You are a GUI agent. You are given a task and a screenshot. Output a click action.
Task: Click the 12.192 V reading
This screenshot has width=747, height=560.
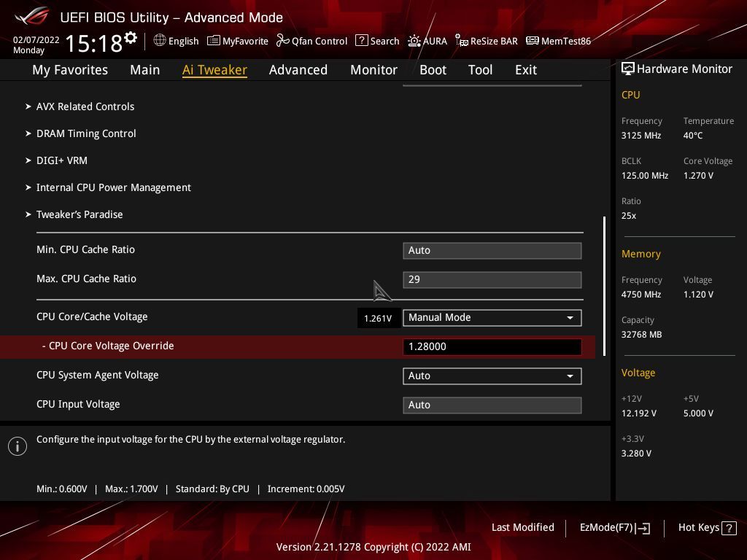[639, 413]
